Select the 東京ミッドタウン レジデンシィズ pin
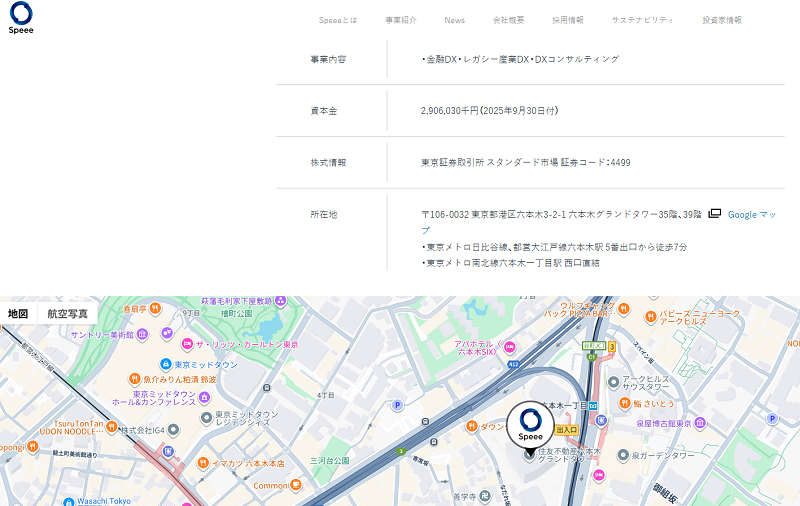This screenshot has width=800, height=506. 206,418
